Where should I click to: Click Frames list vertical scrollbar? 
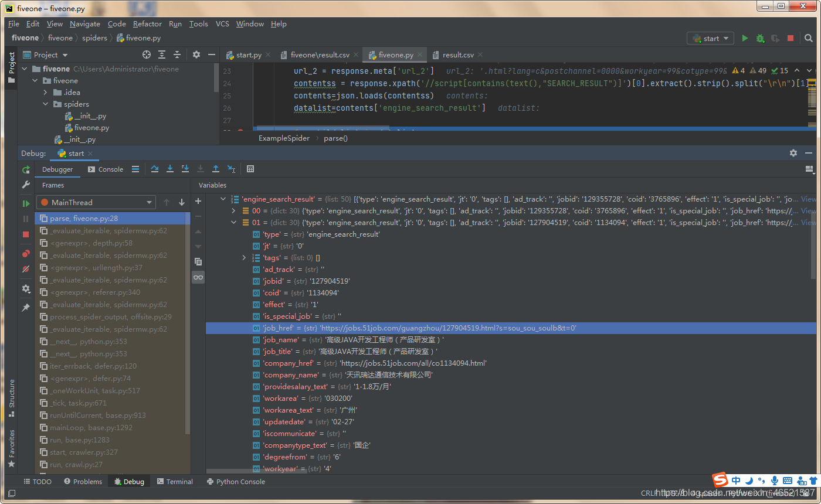(x=188, y=323)
